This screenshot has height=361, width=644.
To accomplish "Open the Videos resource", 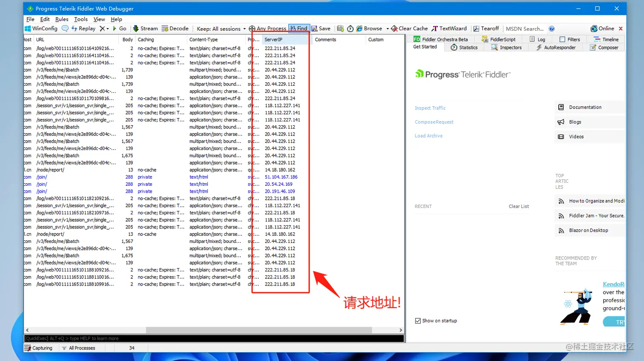I will point(590,136).
